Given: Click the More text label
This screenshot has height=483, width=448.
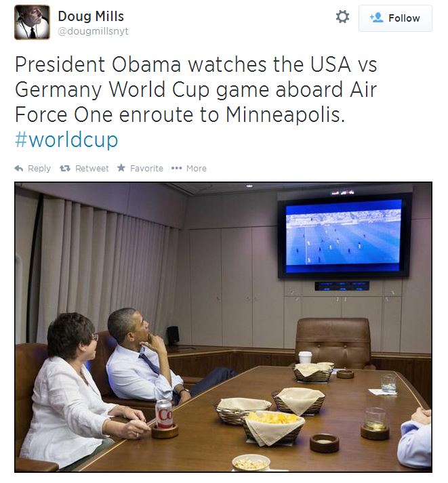Looking at the screenshot, I should (x=197, y=168).
